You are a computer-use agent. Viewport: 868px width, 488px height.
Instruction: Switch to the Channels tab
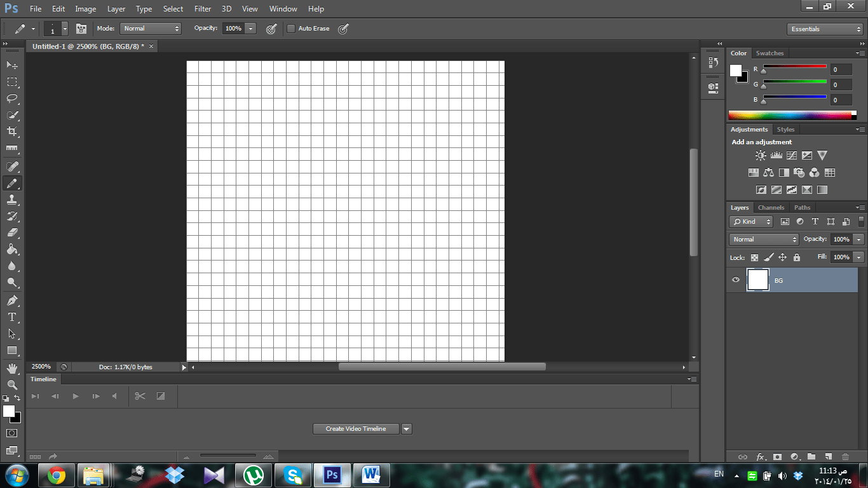pos(771,207)
